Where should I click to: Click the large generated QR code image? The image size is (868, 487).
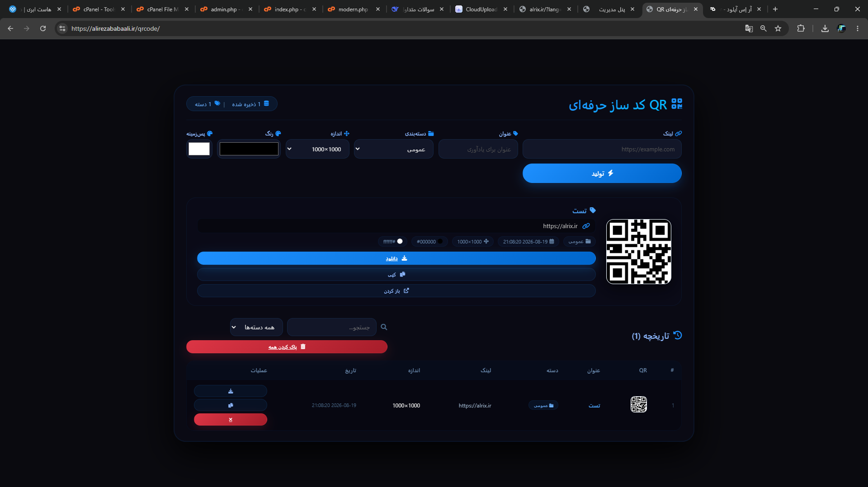point(638,252)
